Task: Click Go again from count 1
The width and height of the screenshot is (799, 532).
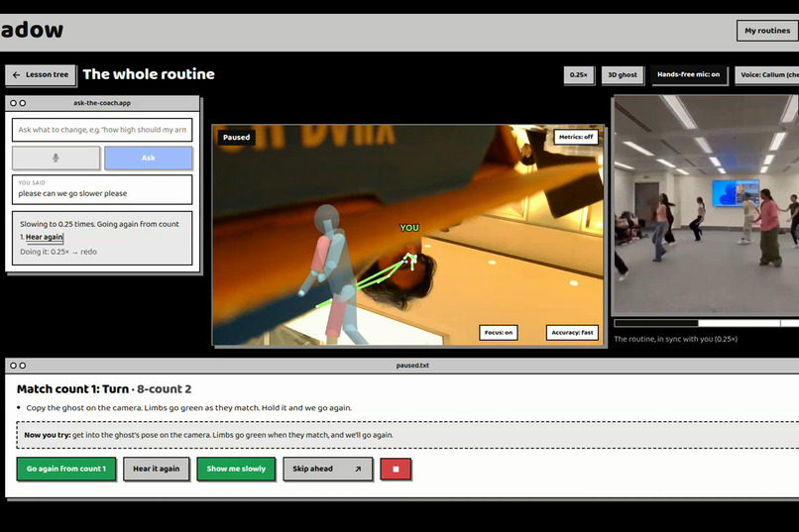Action: click(66, 469)
